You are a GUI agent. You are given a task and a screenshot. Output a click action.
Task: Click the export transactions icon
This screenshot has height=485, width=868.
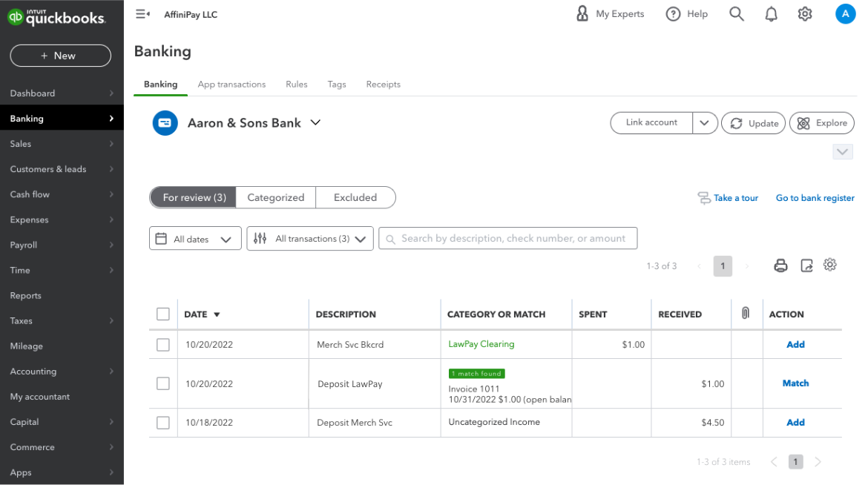806,265
